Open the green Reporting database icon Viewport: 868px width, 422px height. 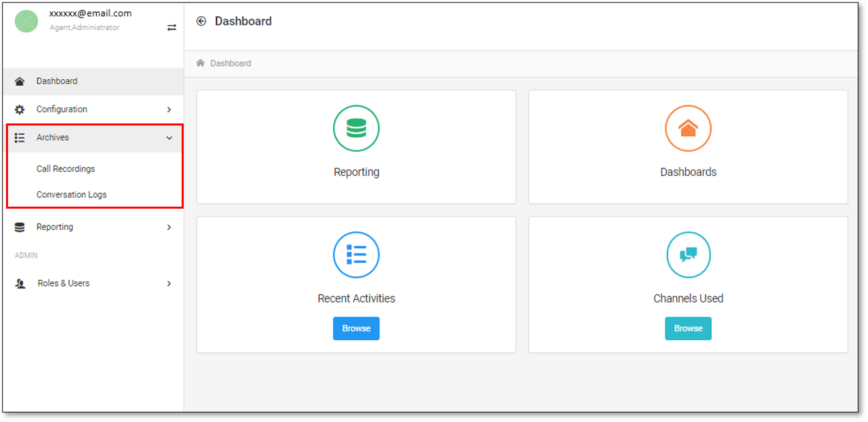(x=356, y=128)
